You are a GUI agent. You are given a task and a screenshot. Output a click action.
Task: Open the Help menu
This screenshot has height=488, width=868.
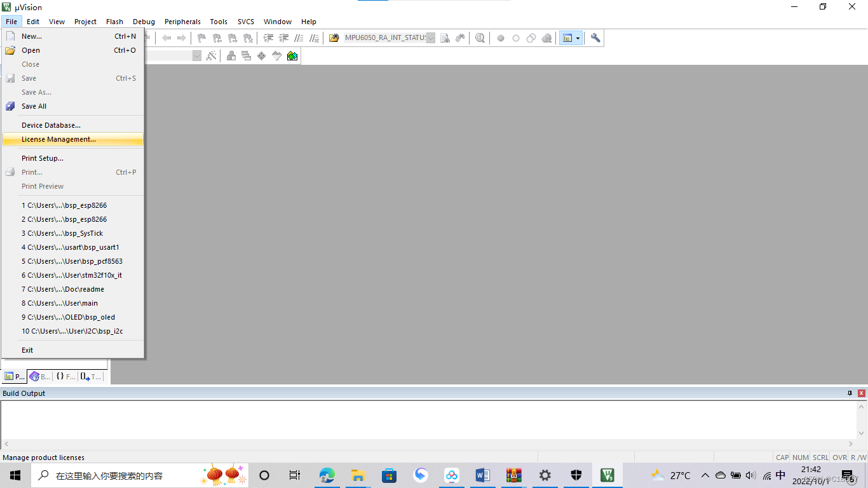click(x=309, y=22)
